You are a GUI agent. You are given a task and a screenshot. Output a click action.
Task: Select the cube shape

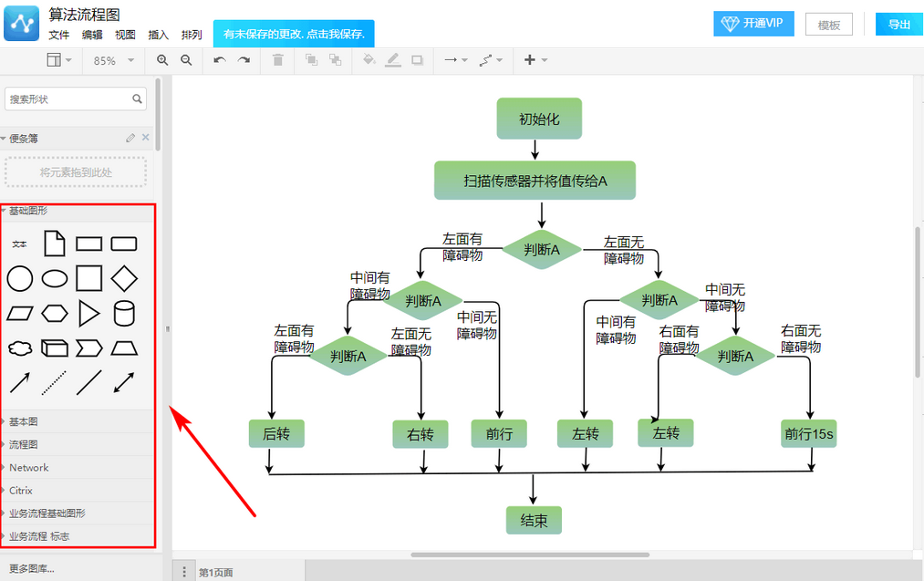[54, 348]
